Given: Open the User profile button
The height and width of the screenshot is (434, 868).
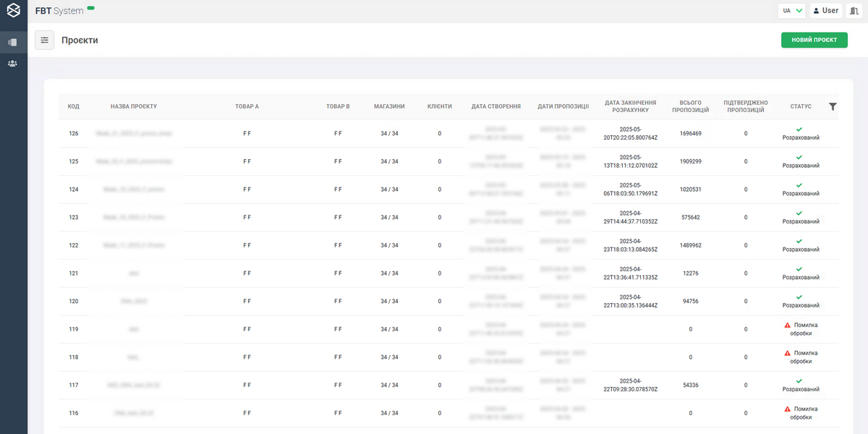Looking at the screenshot, I should [x=825, y=11].
